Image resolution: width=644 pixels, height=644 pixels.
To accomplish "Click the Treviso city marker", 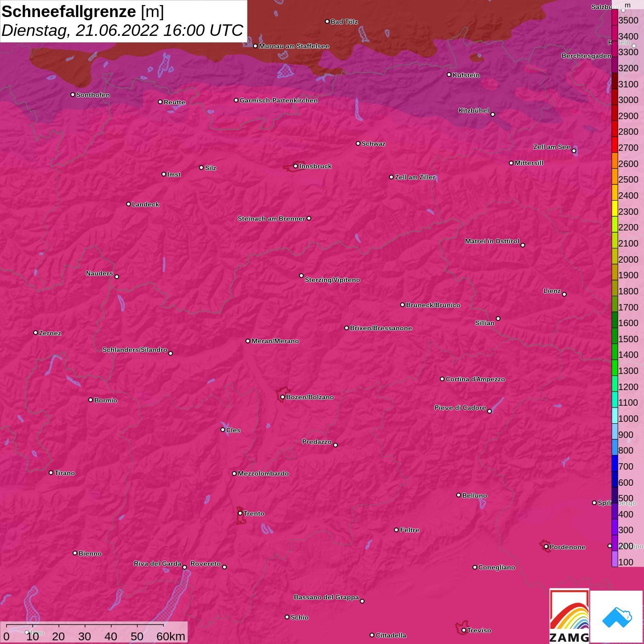I will [464, 630].
